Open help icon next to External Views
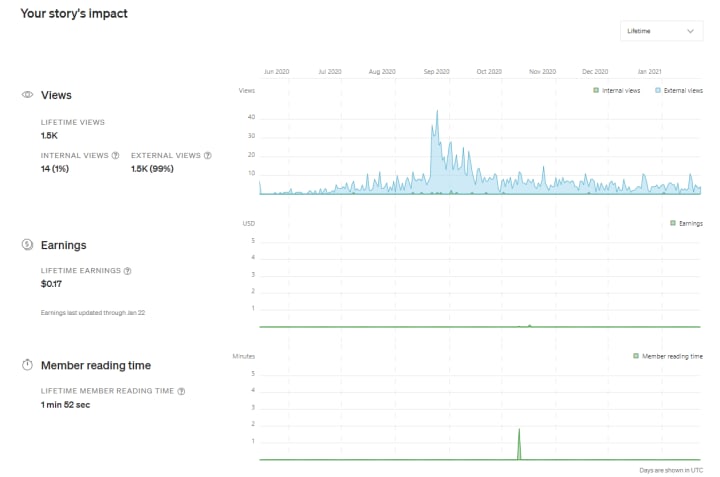Image resolution: width=720 pixels, height=477 pixels. point(208,156)
